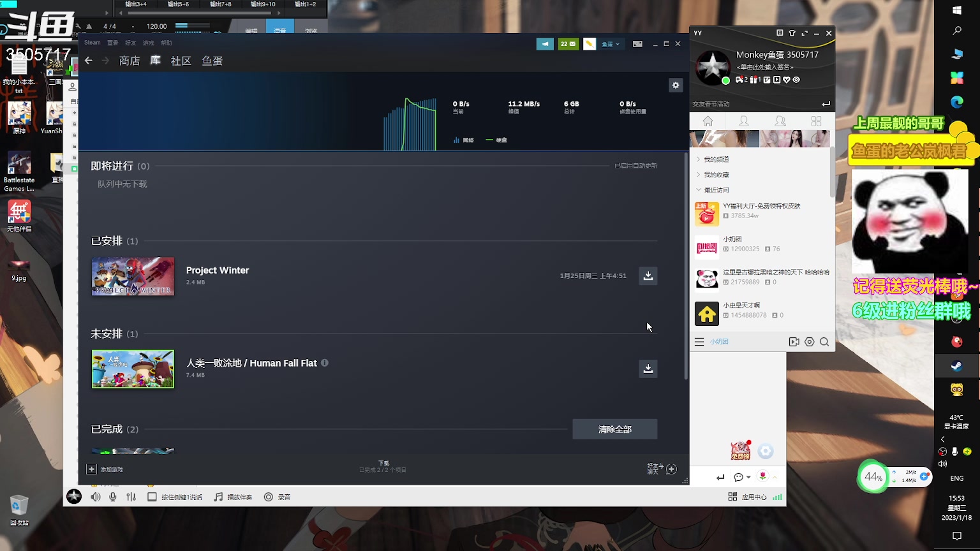Start 录音 recording in YY

tap(277, 497)
